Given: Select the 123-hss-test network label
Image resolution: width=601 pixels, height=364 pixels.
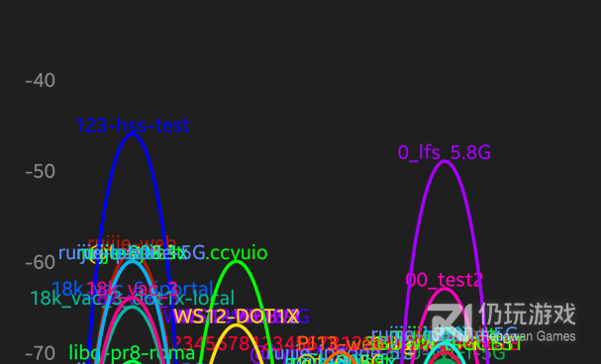Looking at the screenshot, I should point(133,126).
